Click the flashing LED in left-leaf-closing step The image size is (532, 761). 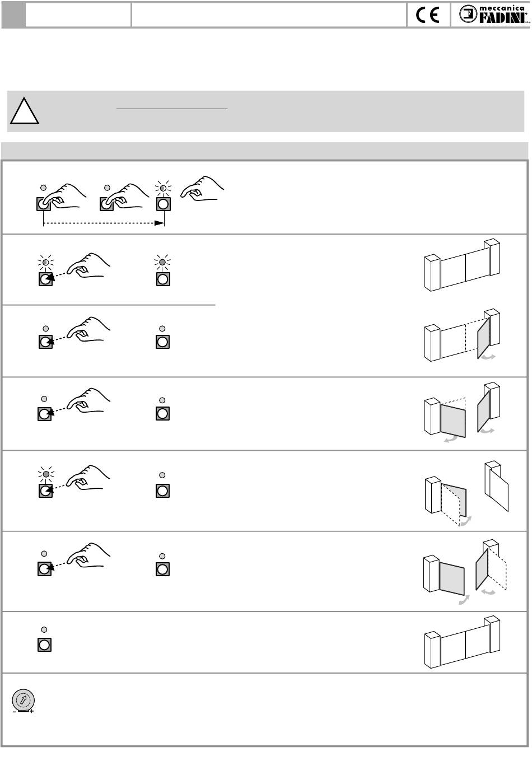pos(45,475)
